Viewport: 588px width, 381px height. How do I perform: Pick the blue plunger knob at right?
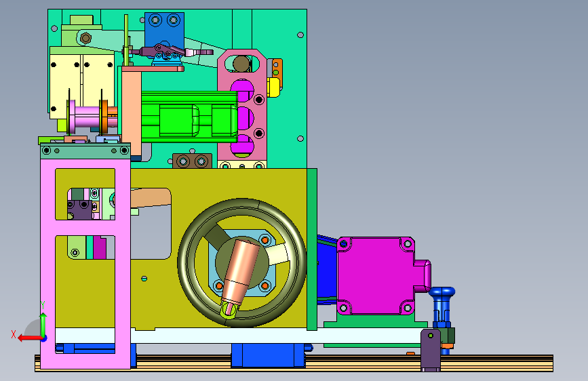click(442, 292)
